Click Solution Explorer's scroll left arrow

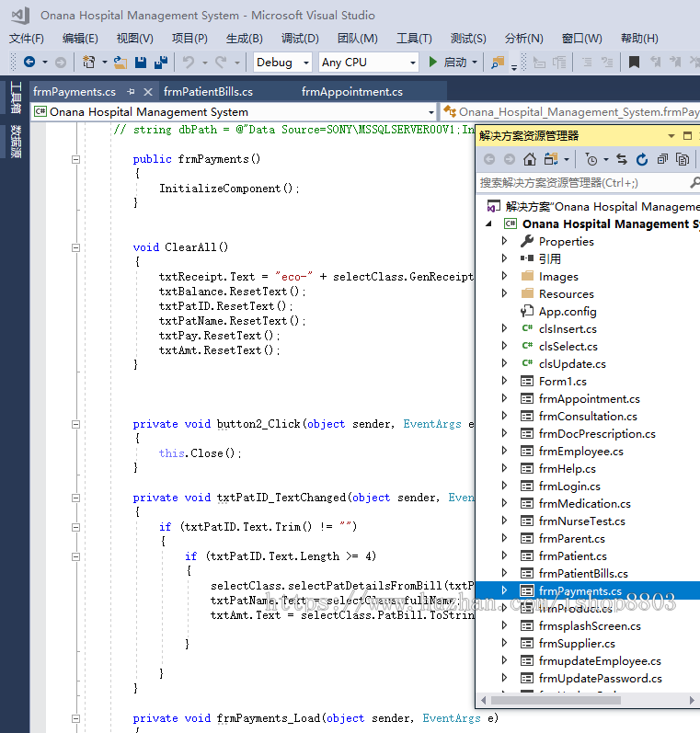click(x=484, y=700)
